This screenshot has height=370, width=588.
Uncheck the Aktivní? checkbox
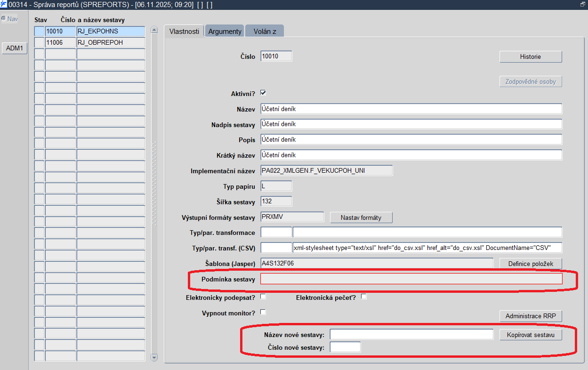263,93
